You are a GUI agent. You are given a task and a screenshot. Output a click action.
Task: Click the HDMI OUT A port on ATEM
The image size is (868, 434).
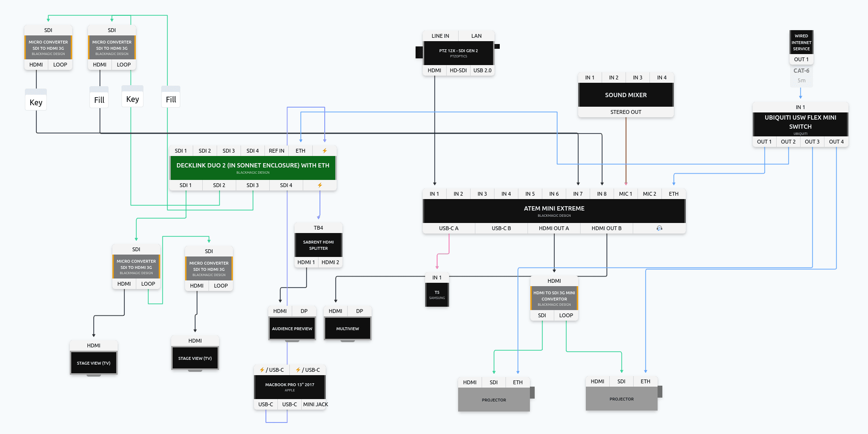pyautogui.click(x=554, y=228)
